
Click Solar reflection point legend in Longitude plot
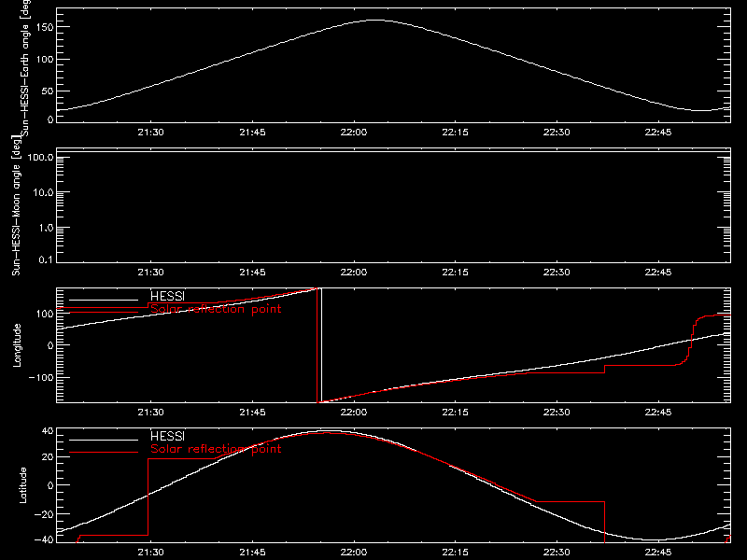click(x=216, y=309)
